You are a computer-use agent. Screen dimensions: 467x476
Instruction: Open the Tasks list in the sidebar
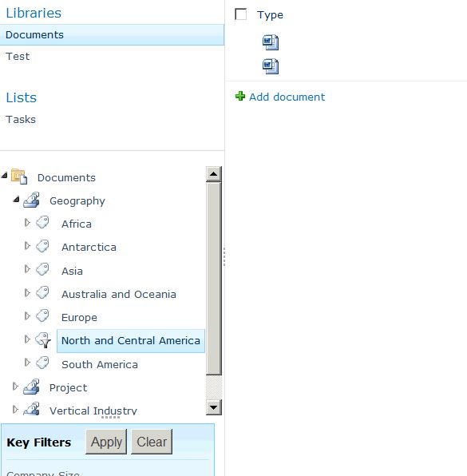(x=21, y=120)
